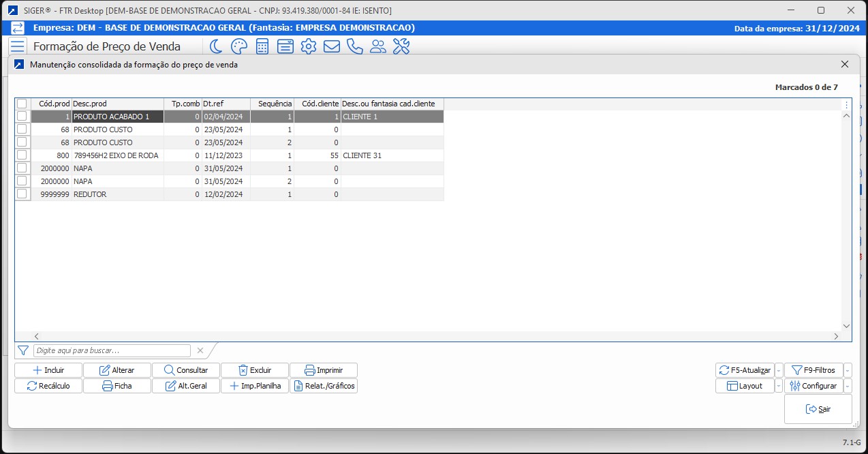Sort by the Tp.comb column header
Image resolution: width=868 pixels, height=454 pixels.
[x=183, y=104]
